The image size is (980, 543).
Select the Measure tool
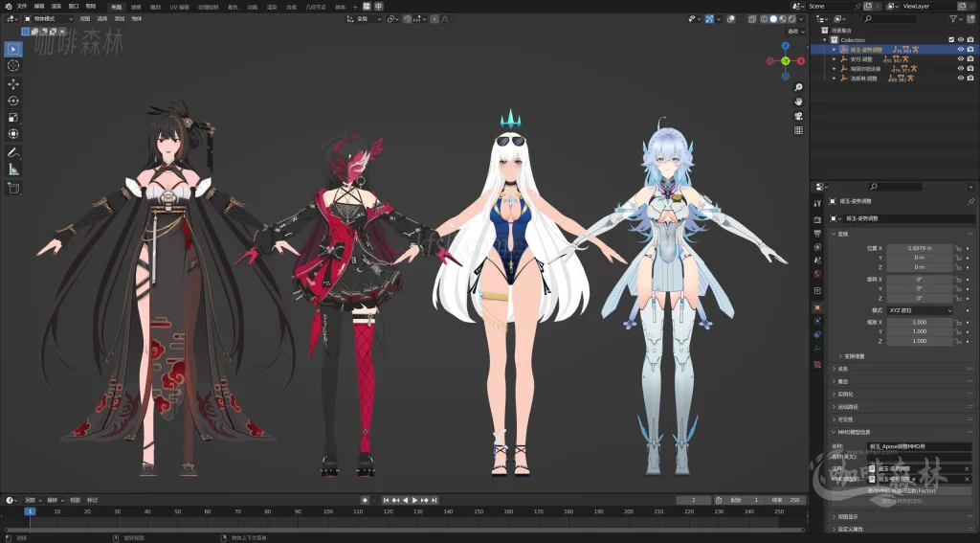click(x=13, y=170)
